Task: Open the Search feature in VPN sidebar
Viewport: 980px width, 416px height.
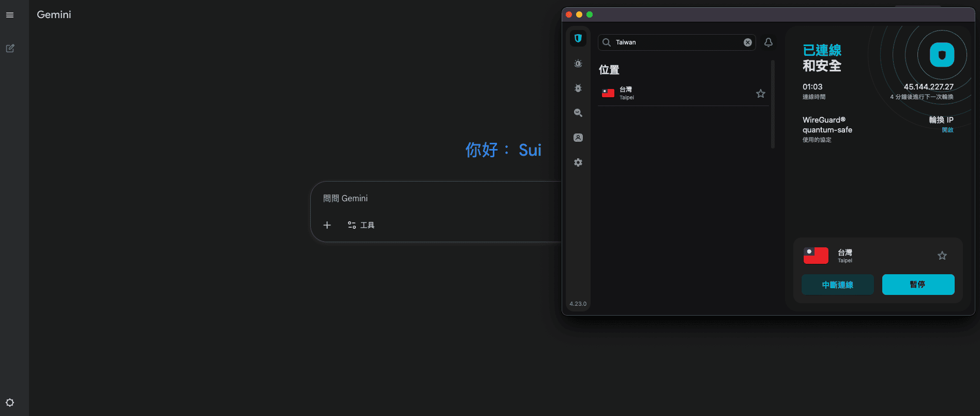Action: coord(578,113)
